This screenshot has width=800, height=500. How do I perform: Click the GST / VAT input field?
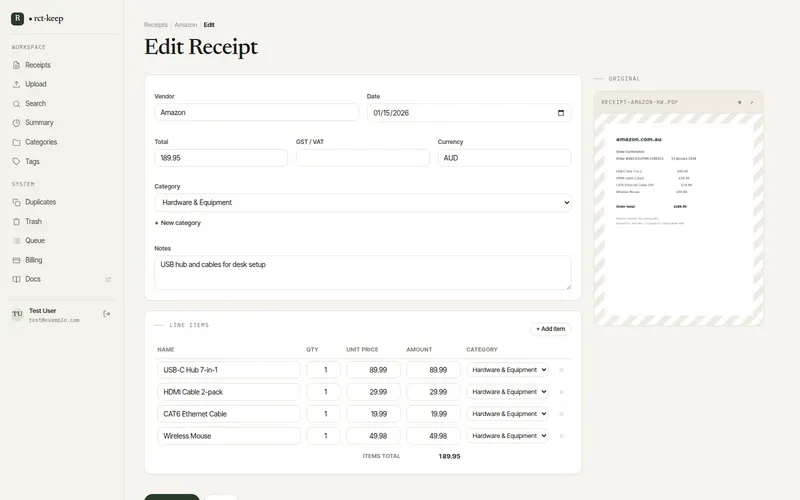tap(363, 158)
